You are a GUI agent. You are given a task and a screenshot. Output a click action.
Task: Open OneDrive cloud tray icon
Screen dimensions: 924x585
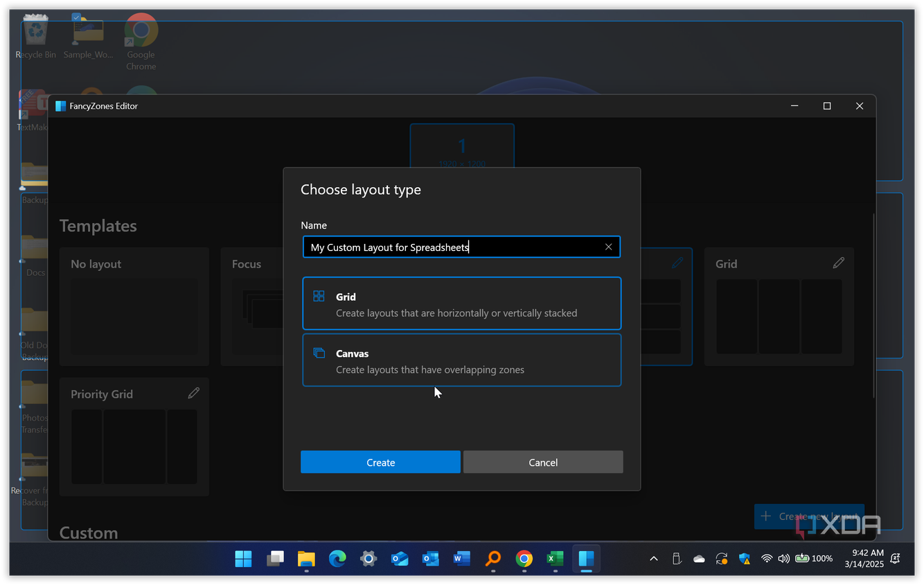point(699,559)
